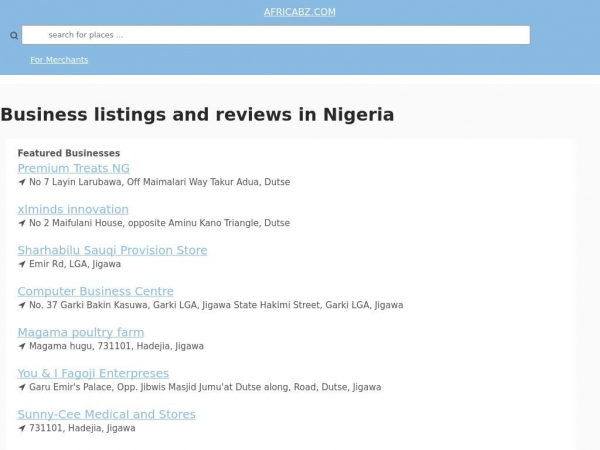
Task: Click location arrow under Computer Business Centre
Action: click(22, 306)
